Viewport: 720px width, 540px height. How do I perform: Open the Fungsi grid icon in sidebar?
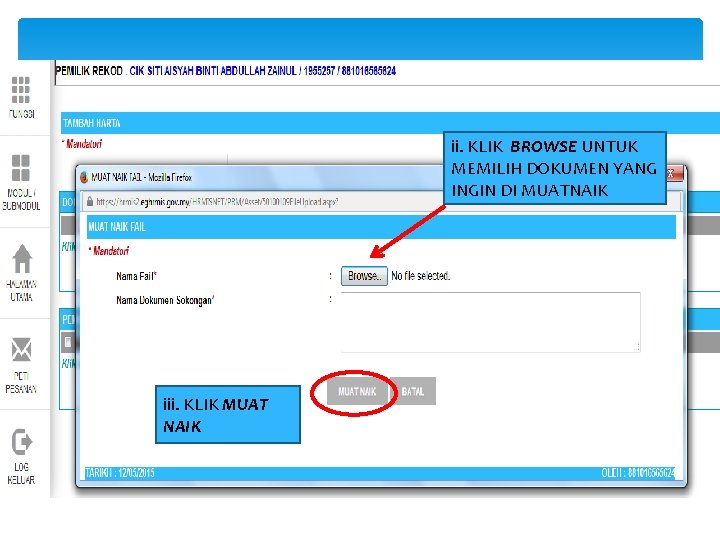point(21,90)
